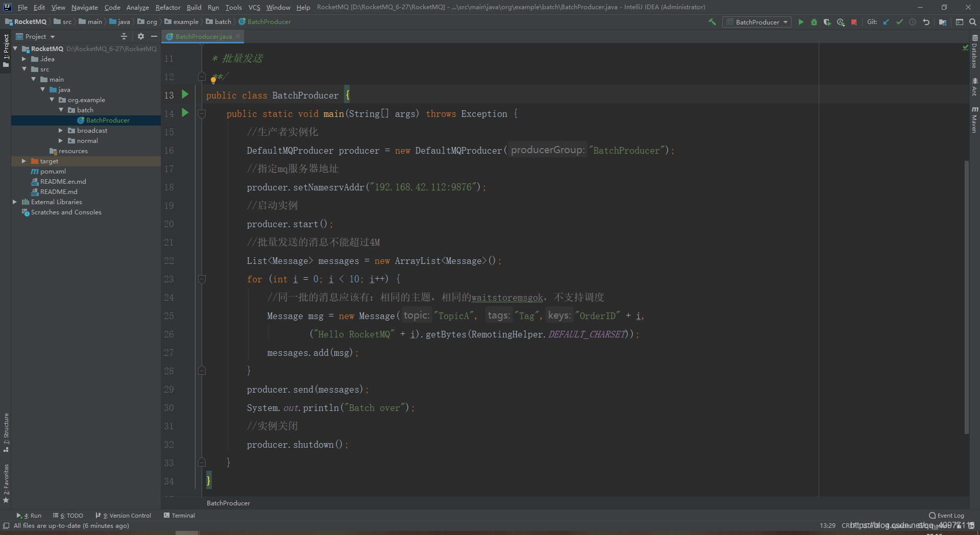
Task: Collapse the org.example package
Action: tap(52, 100)
